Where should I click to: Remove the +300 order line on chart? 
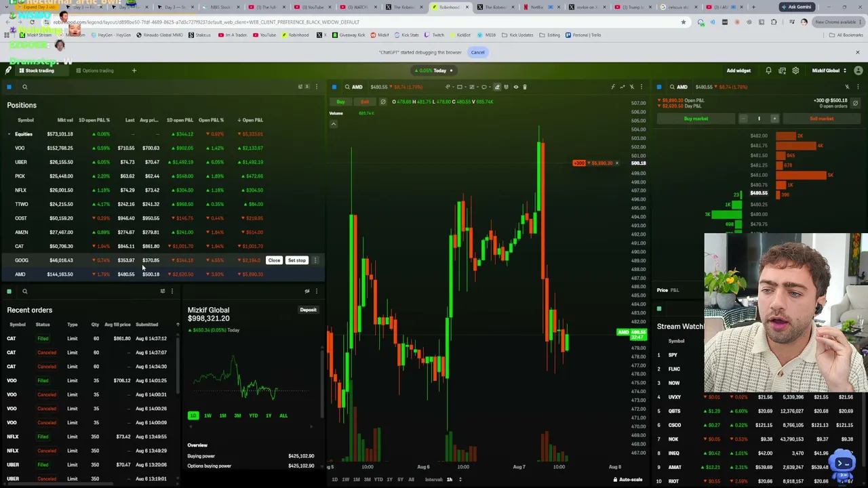tap(616, 163)
